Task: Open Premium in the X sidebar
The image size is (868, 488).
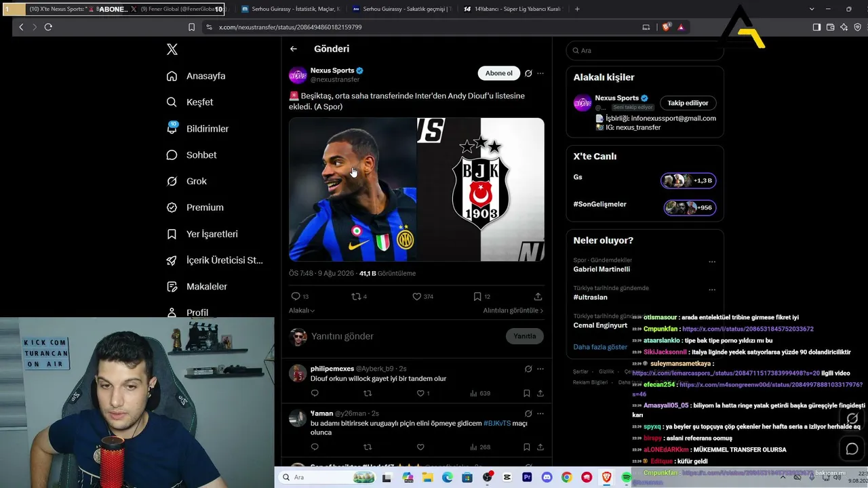Action: (195, 207)
